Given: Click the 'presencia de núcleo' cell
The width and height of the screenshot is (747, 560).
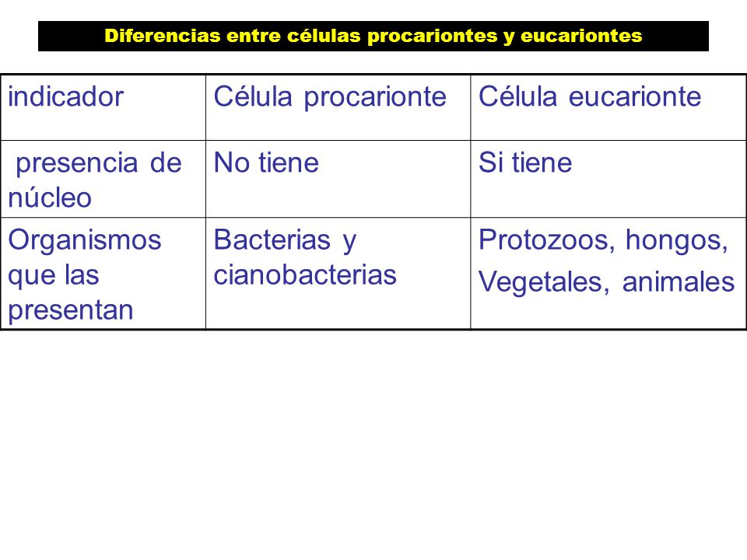Looking at the screenshot, I should click(x=103, y=179).
